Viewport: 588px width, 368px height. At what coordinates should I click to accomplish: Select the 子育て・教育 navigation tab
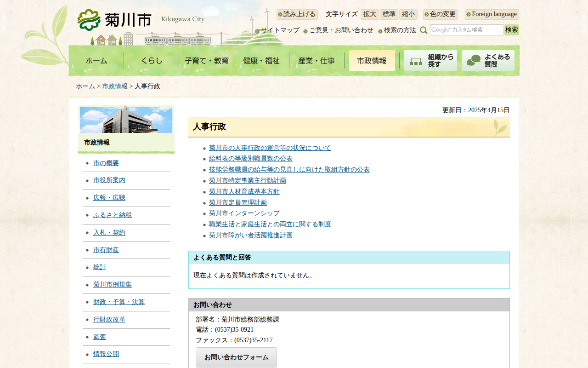(206, 61)
